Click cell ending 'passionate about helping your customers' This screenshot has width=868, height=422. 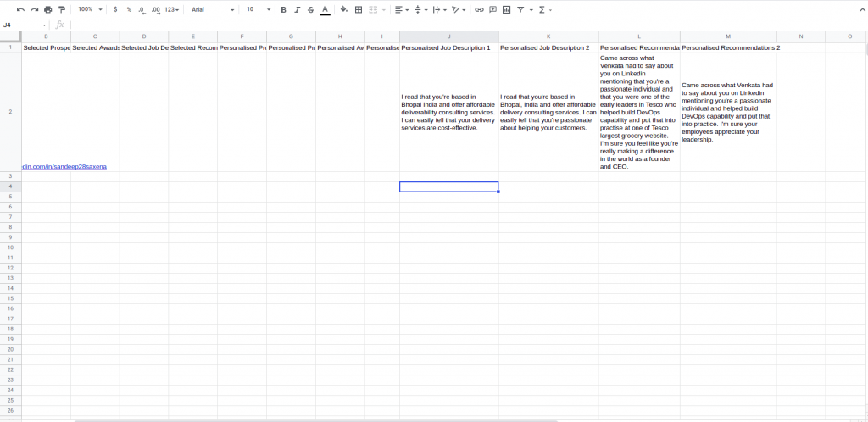[548, 112]
